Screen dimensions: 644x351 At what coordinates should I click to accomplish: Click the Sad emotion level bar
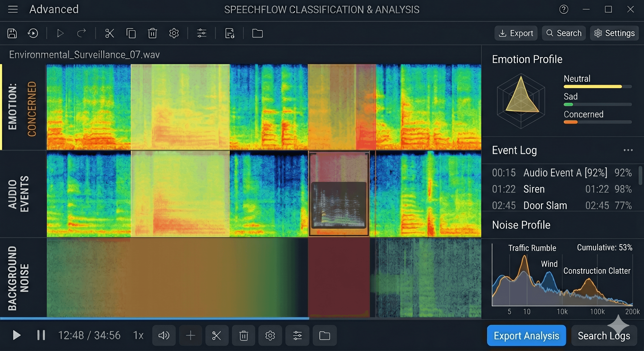(598, 104)
